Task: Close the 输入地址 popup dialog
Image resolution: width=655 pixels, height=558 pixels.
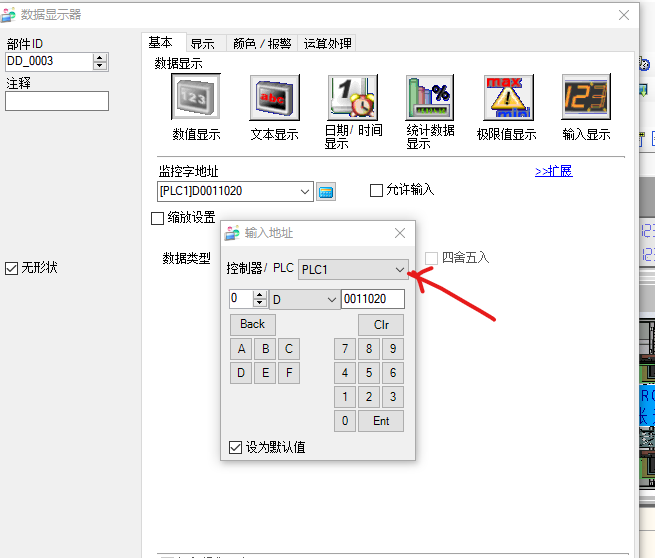Action: point(400,233)
